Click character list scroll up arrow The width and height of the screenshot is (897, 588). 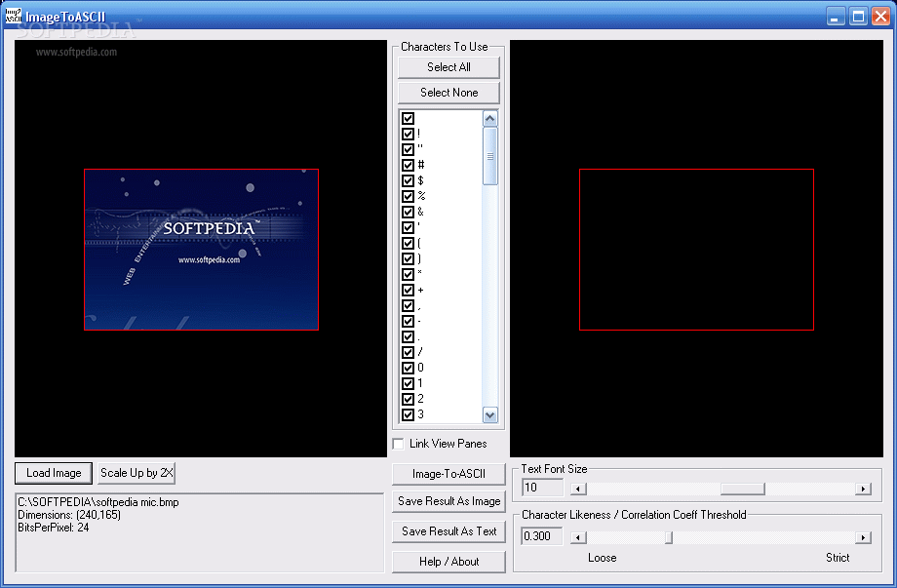coord(490,118)
